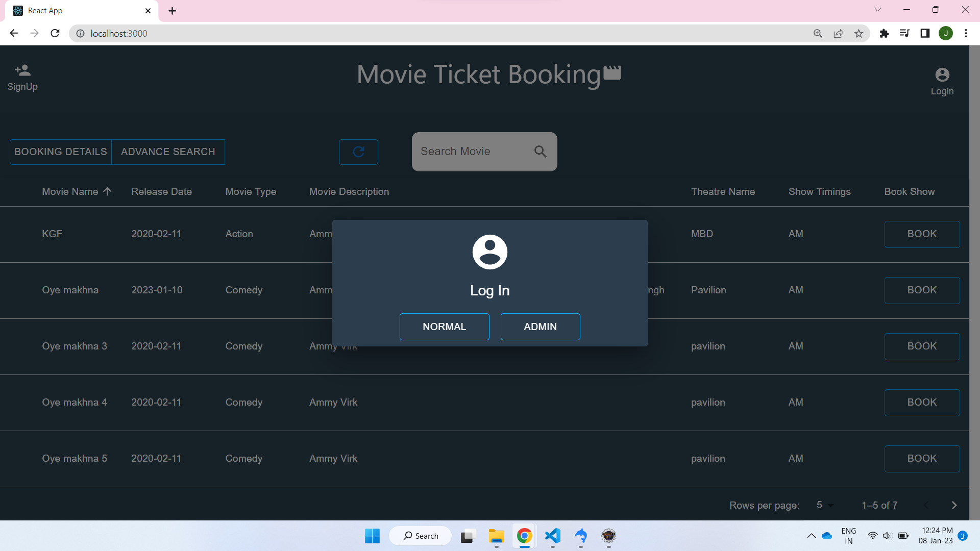
Task: Select the BOOKING DETAILS tab
Action: 60,152
